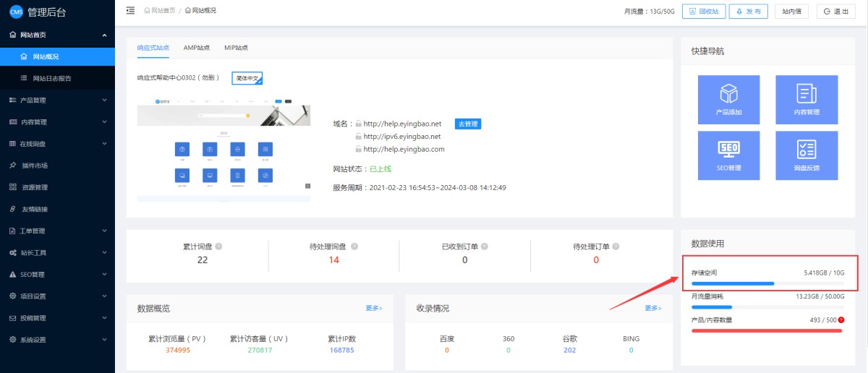Click the red warning icon beside 493 / 500

point(841,320)
